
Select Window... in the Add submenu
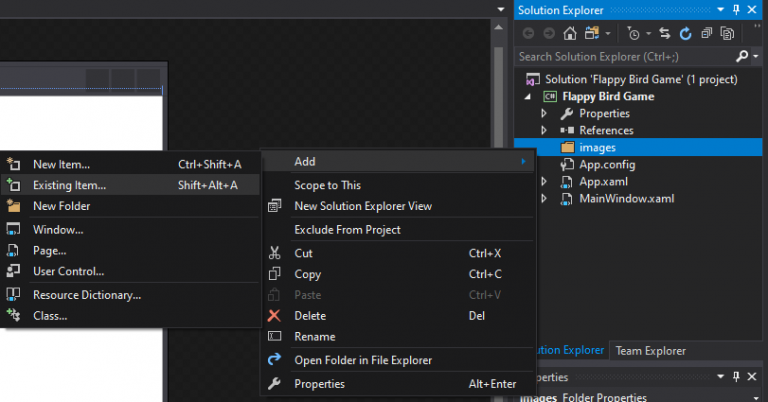click(x=130, y=229)
